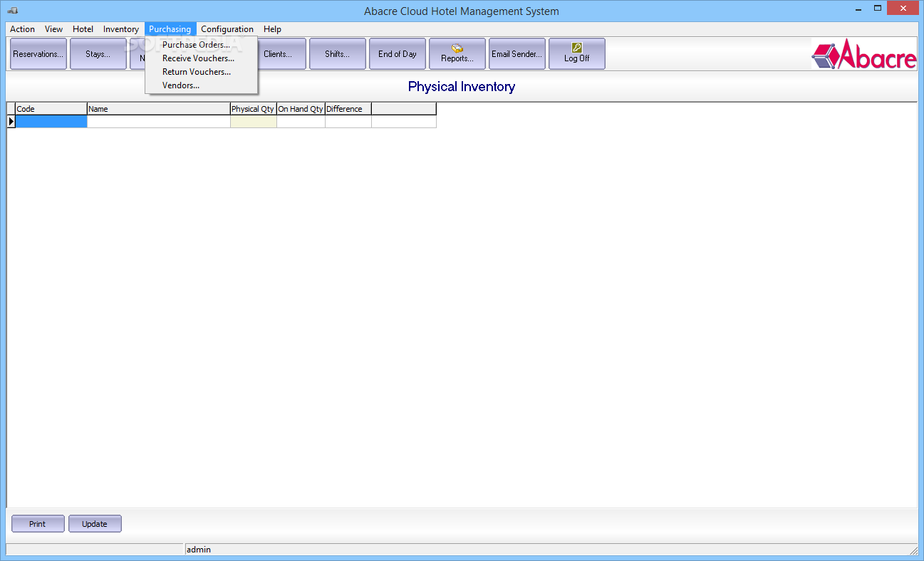Click the admin status bar entry
Viewport: 924px width, 561px height.
tap(199, 550)
